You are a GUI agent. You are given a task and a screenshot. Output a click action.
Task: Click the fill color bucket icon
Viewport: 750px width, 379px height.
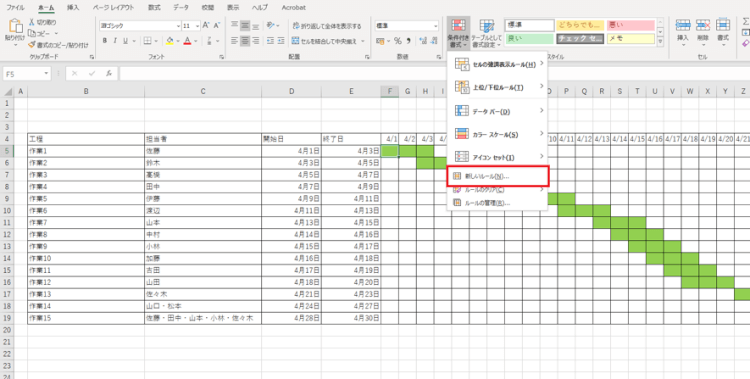pos(170,41)
